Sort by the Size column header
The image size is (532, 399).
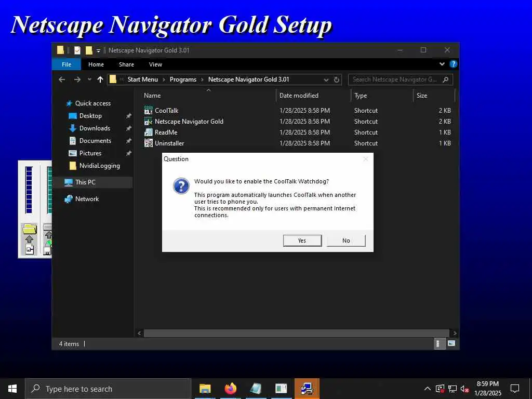point(422,96)
